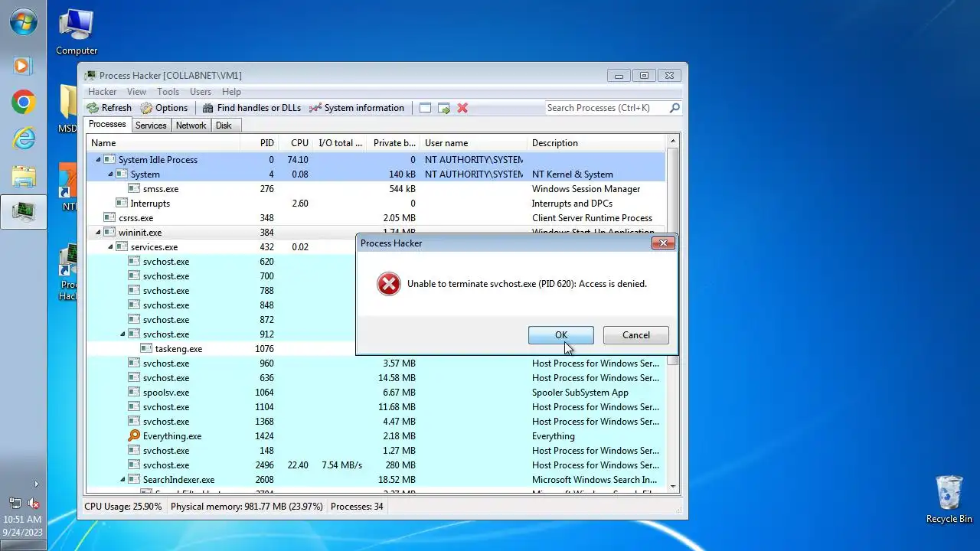
Task: Click the find window and thread icon
Action: [444, 108]
